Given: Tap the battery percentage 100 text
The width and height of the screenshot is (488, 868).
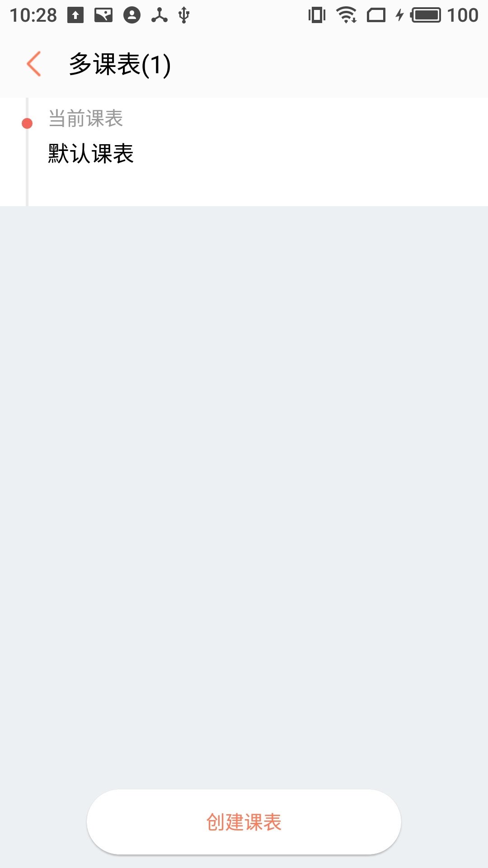Looking at the screenshot, I should [x=463, y=15].
